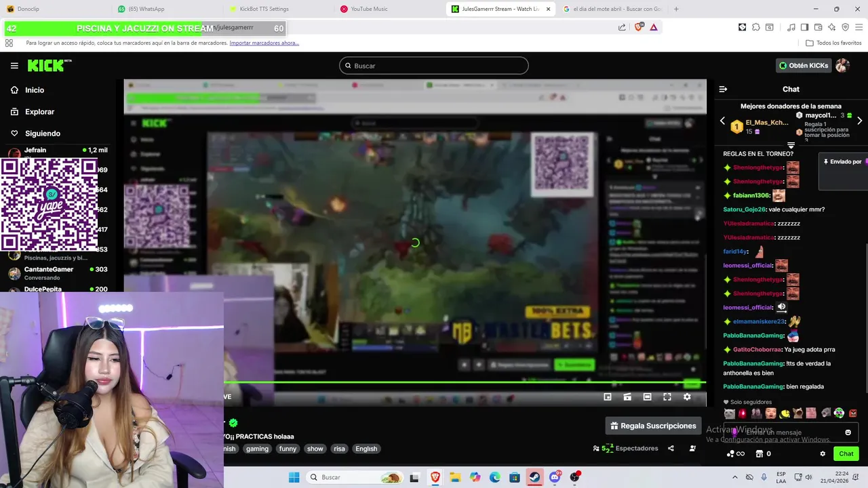Click the green video progress bar
This screenshot has height=488, width=868.
[465, 383]
